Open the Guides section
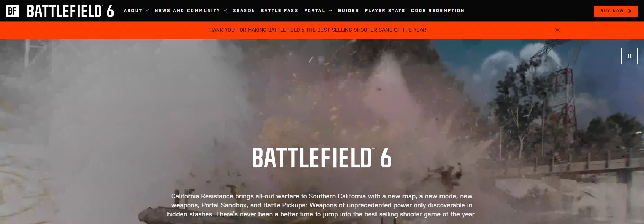644x224 pixels. click(x=348, y=11)
